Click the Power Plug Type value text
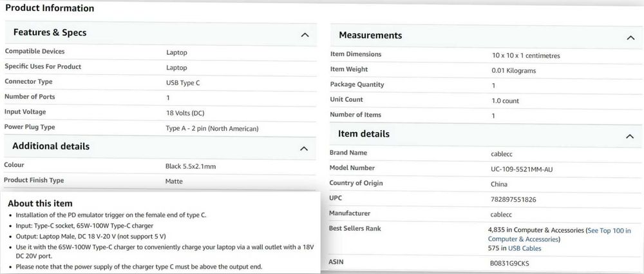Image resolution: width=644 pixels, height=274 pixels. click(212, 129)
